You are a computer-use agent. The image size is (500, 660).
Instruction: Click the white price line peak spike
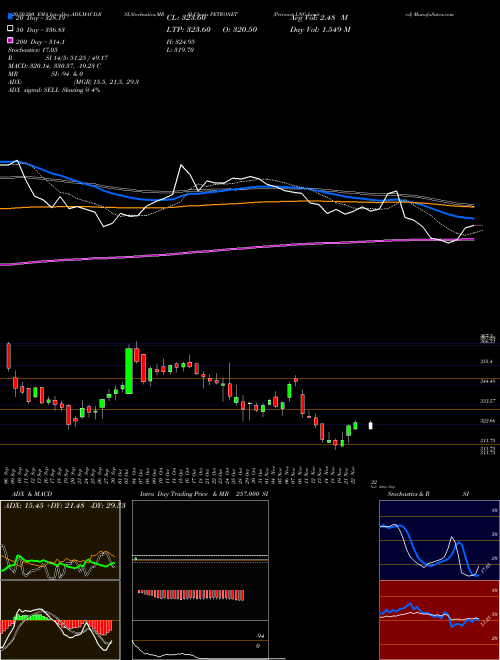click(181, 165)
